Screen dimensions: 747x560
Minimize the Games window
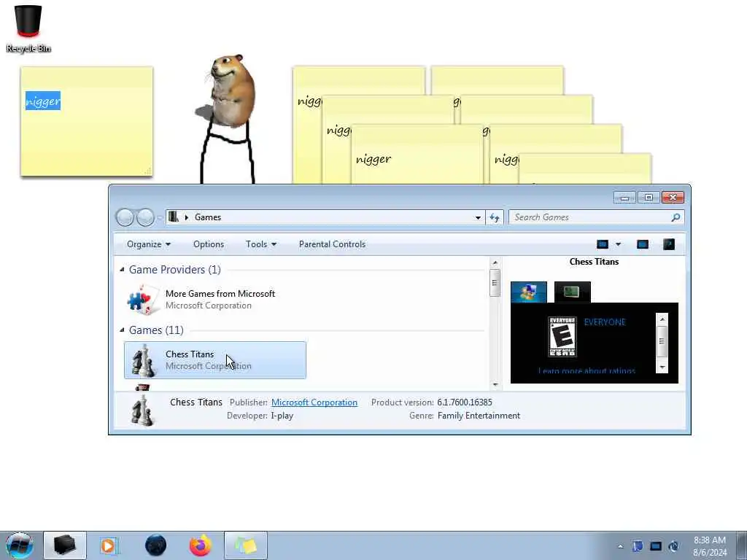click(624, 197)
